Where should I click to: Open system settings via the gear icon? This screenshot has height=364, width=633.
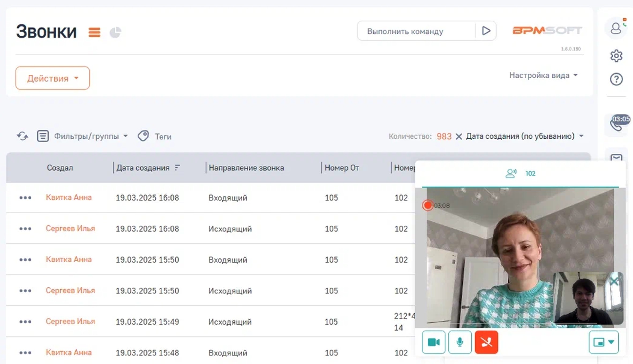(616, 55)
